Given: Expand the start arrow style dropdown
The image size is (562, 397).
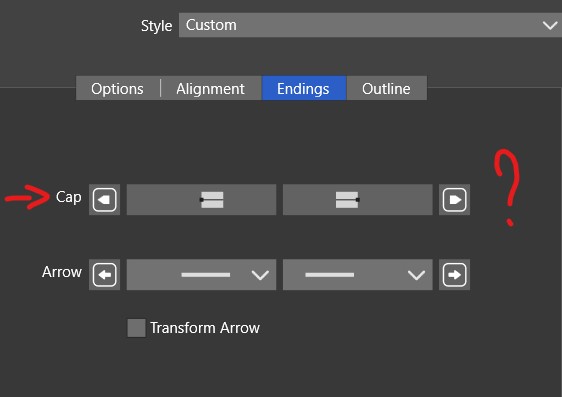Looking at the screenshot, I should 201,275.
